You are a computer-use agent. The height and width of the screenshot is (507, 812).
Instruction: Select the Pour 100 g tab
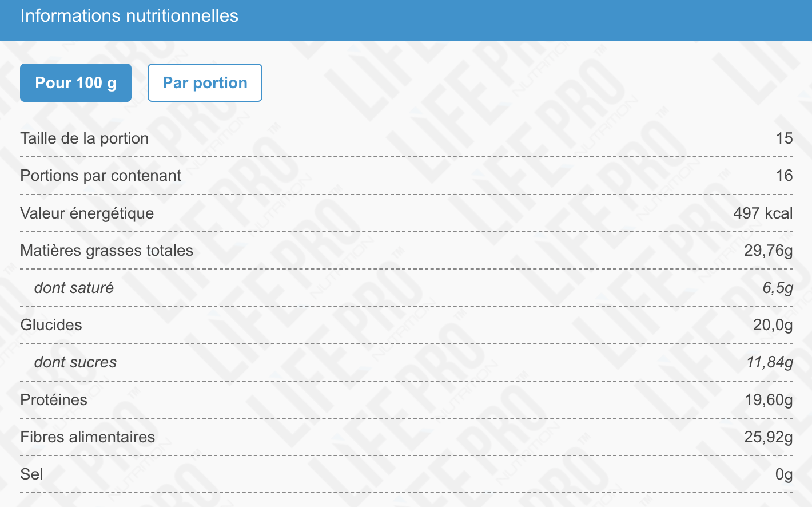coord(75,83)
